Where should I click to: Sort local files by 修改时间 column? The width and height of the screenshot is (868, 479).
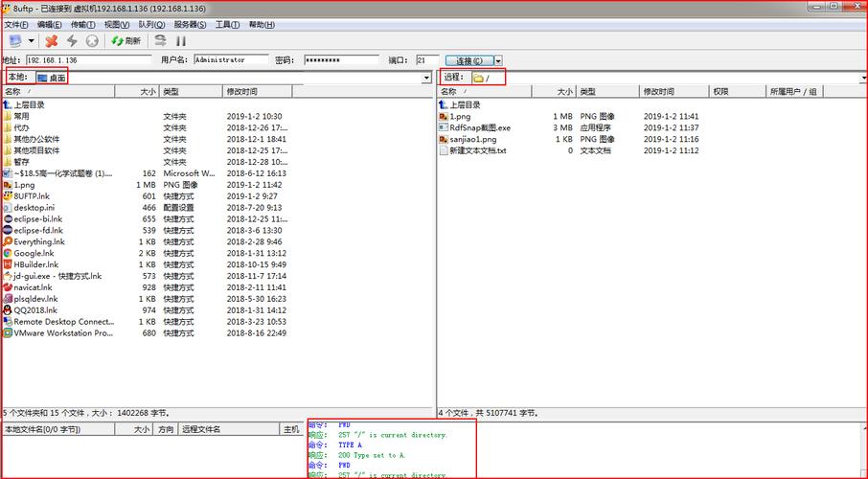258,92
